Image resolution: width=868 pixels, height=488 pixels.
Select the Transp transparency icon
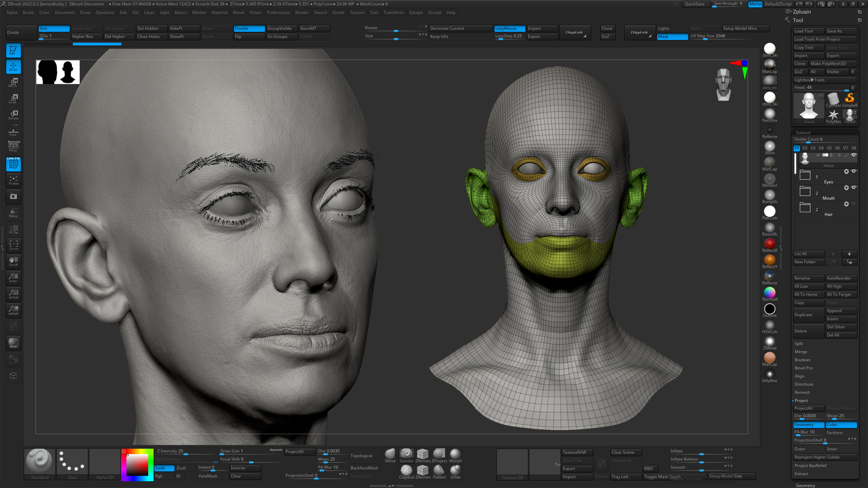tap(14, 212)
